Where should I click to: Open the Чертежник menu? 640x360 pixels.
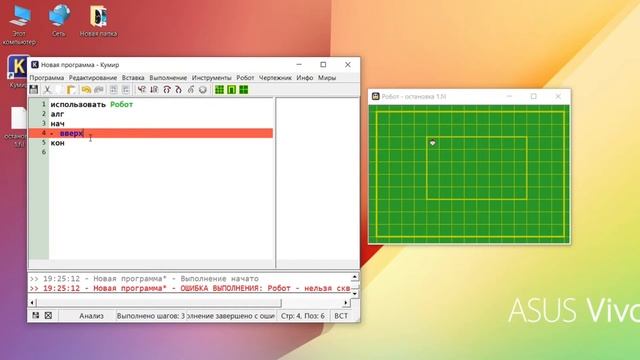(x=275, y=78)
